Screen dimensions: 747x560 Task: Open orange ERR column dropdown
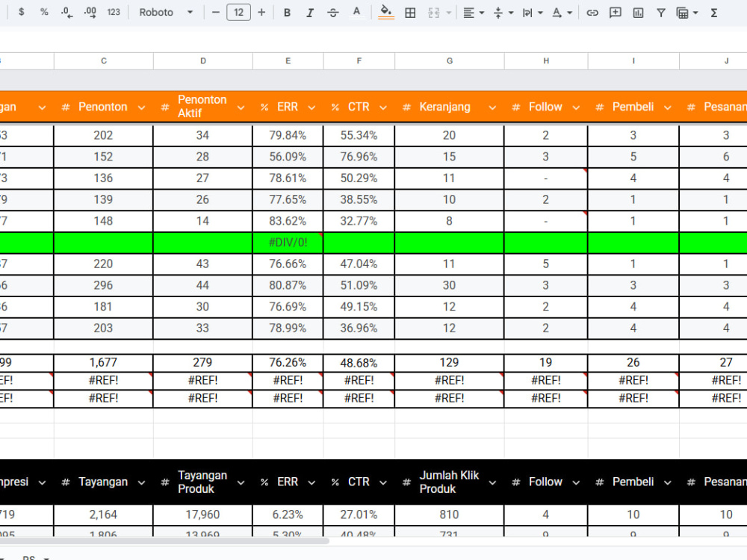tap(311, 108)
